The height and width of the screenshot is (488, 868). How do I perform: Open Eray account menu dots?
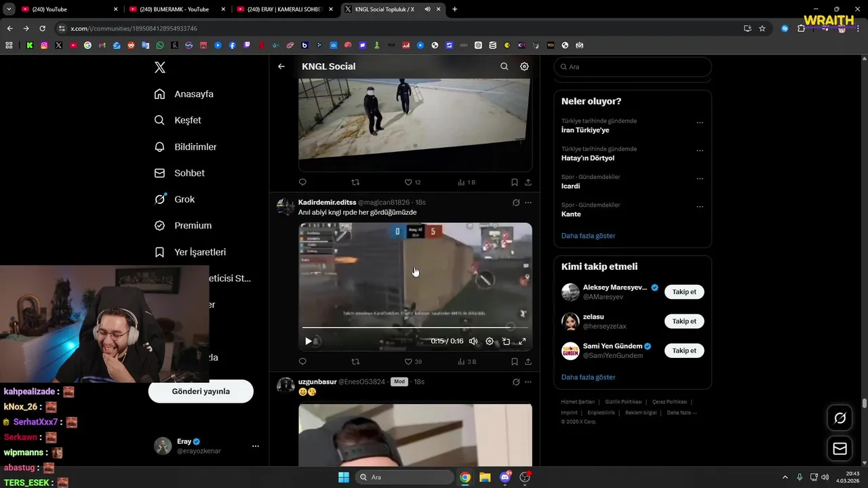256,446
